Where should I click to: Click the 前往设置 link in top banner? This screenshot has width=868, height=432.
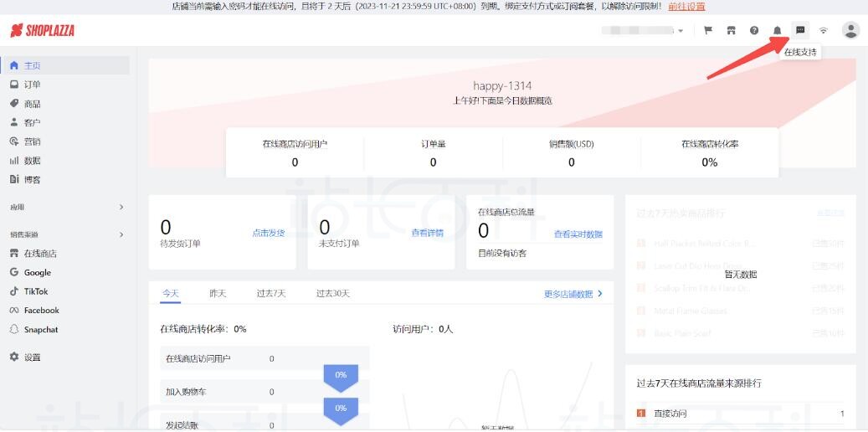click(686, 7)
